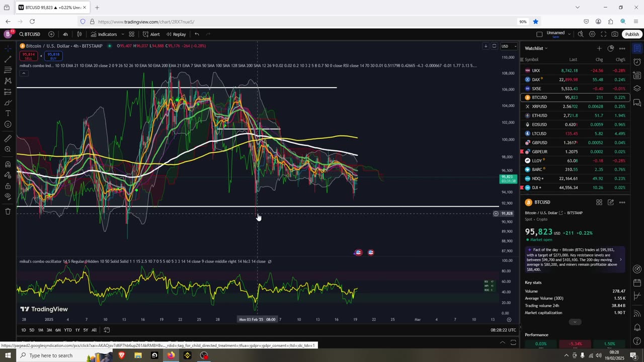Select NDQ row in watchlist
This screenshot has height=362, width=644.
[575, 178]
